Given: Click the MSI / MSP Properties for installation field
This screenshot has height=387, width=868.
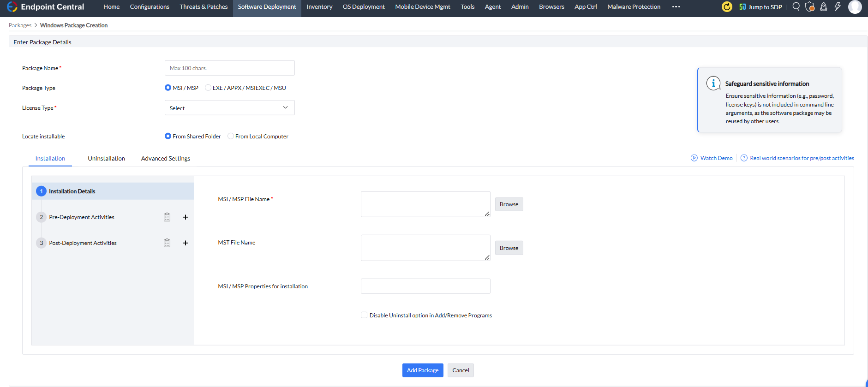Looking at the screenshot, I should (x=425, y=286).
